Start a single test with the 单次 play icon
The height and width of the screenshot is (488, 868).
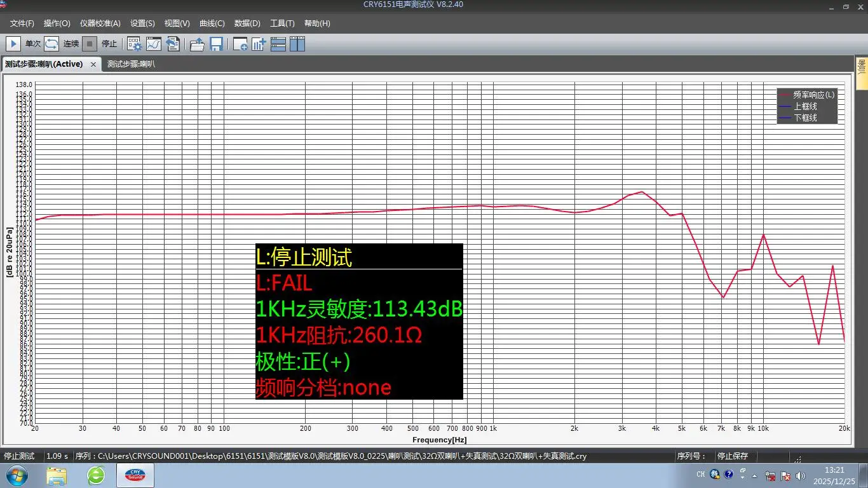[13, 44]
